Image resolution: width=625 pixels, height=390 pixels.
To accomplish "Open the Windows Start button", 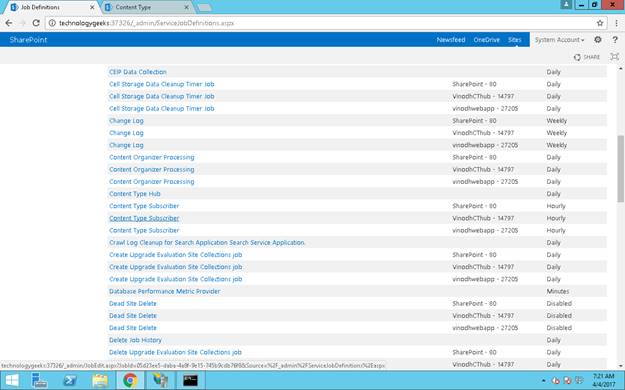I will pos(12,380).
